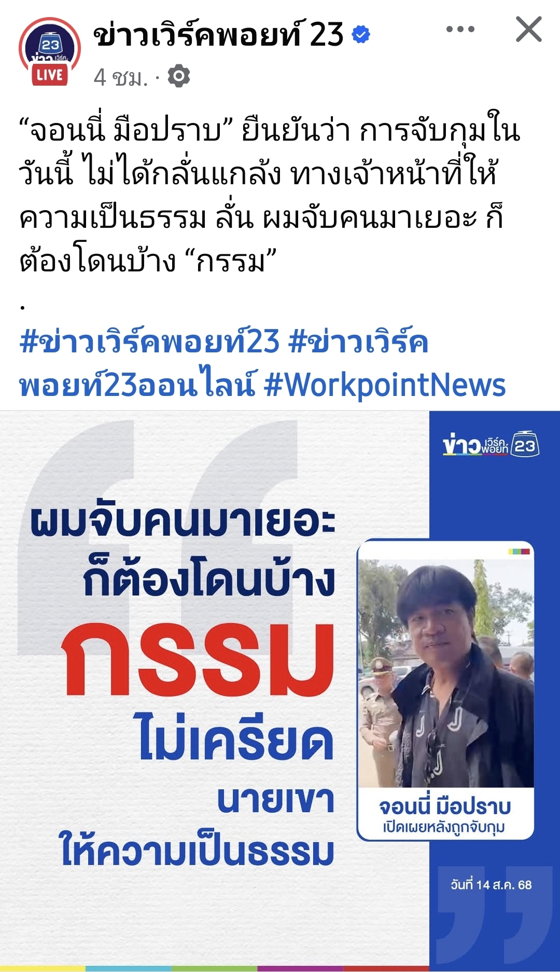
Task: Click the red LIVE badge on the avatar
Action: (x=50, y=75)
